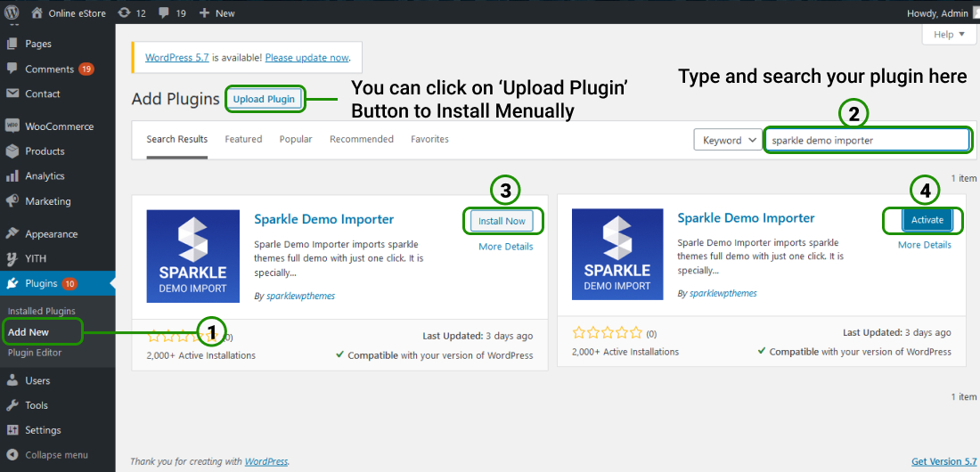
Task: Open More Details under Install Now
Action: [506, 247]
